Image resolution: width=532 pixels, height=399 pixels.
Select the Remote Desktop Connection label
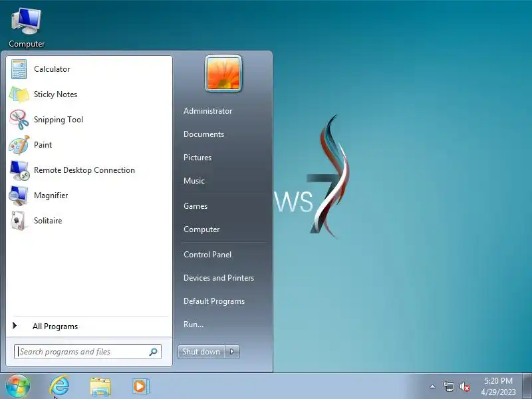(x=84, y=170)
